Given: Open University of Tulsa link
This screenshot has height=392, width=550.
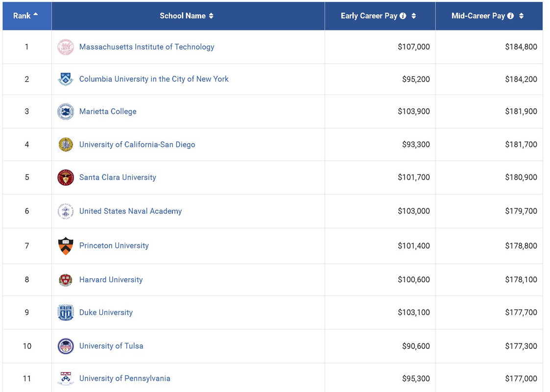Looking at the screenshot, I should pos(111,346).
